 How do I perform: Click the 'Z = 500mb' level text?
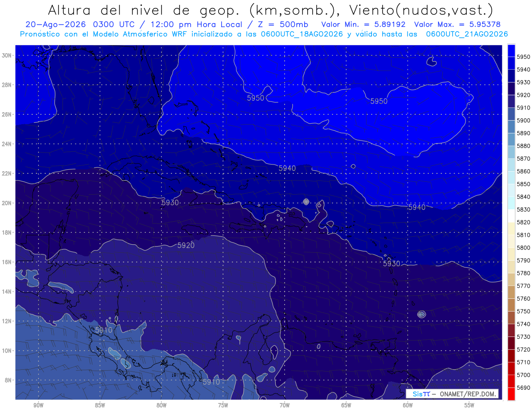click(x=280, y=24)
